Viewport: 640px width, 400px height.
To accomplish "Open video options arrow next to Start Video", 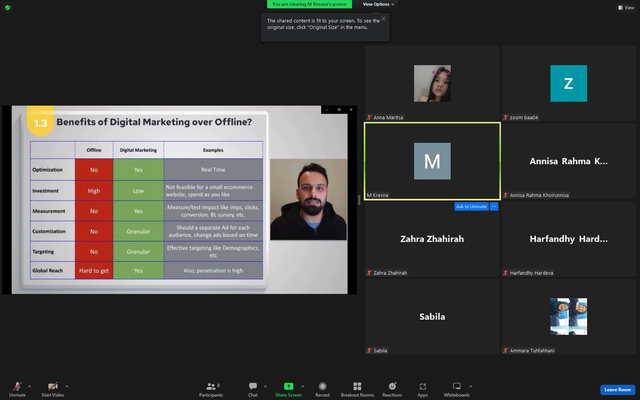I will pos(67,386).
